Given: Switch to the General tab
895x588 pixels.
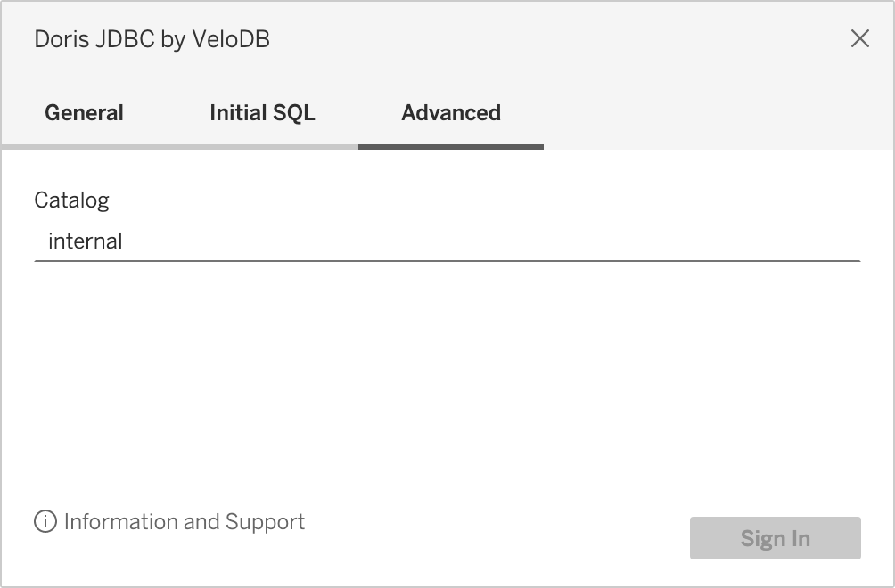Looking at the screenshot, I should click(x=84, y=113).
